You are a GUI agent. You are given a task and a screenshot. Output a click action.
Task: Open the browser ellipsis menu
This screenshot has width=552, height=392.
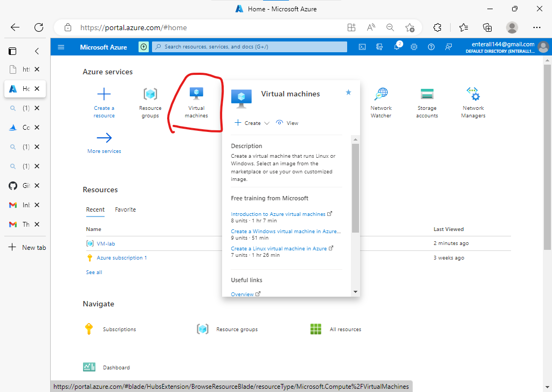(x=537, y=27)
